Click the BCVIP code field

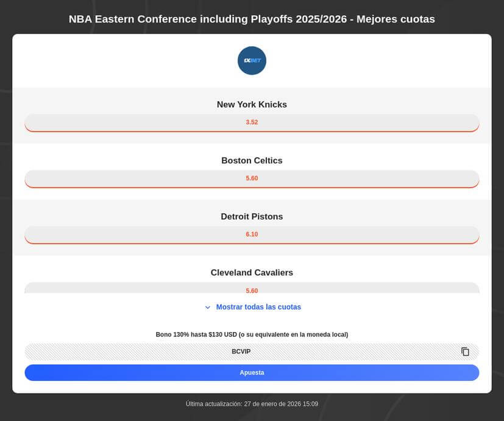tap(241, 351)
